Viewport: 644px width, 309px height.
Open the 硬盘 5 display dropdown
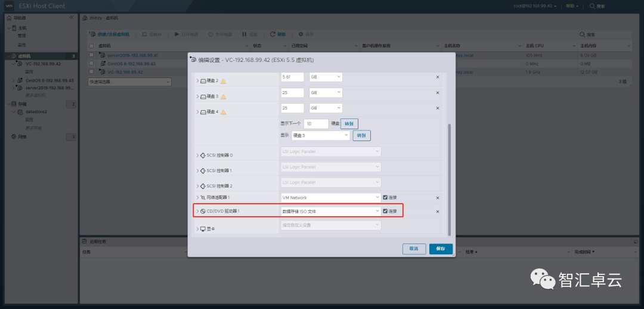pyautogui.click(x=320, y=135)
